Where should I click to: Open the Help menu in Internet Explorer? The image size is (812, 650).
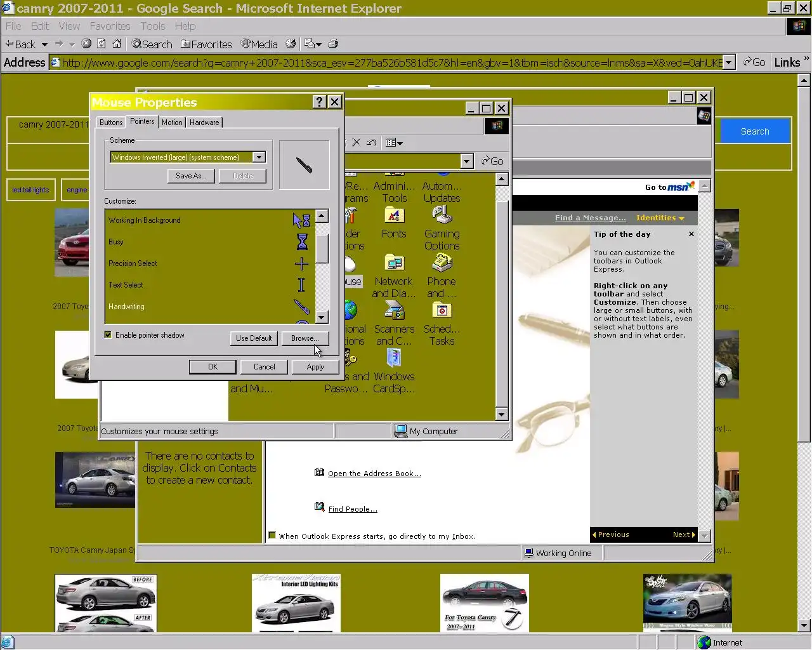[185, 26]
